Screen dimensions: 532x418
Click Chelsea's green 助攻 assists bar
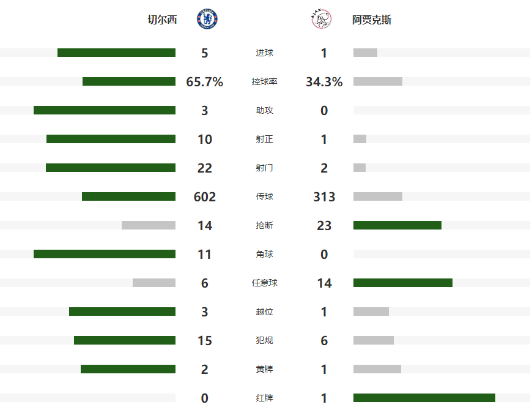pos(105,110)
